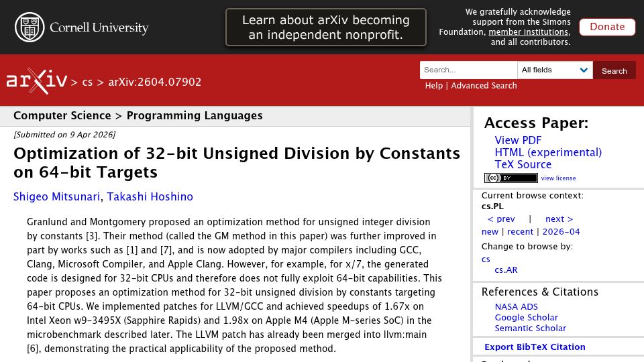This screenshot has height=362, width=644.
Task: Go to the next paper via next
Action: (559, 219)
